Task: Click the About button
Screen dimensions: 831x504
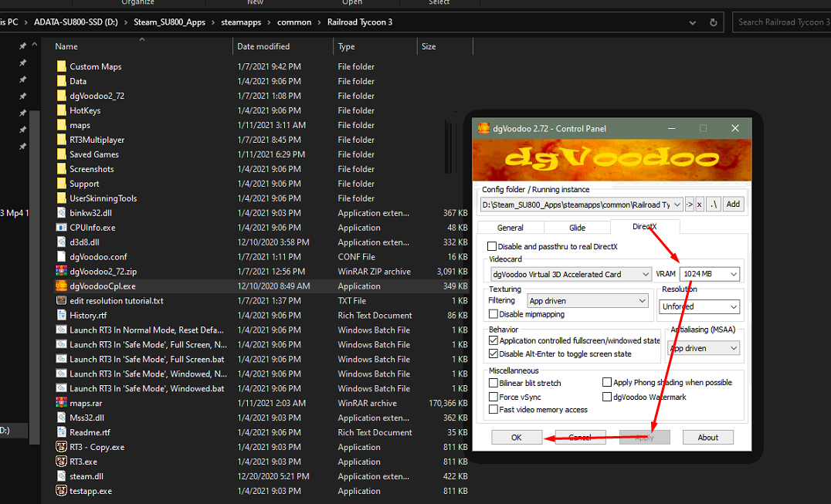Action: coord(708,438)
